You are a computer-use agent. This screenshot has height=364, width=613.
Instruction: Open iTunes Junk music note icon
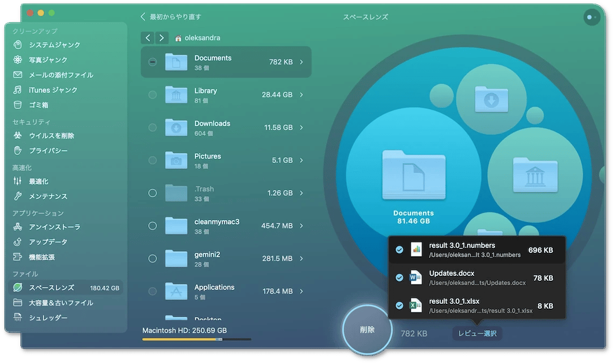18,90
